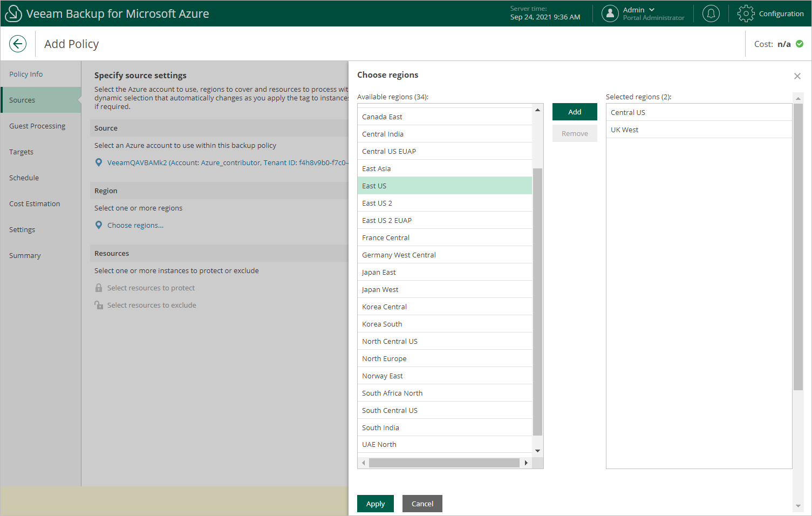Click the location pin icon beside Choose regions

click(99, 225)
